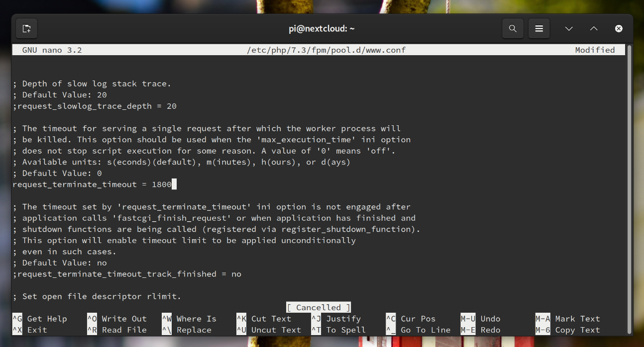
Task: Click the terminal vertical scrollbar
Action: pyautogui.click(x=630, y=189)
